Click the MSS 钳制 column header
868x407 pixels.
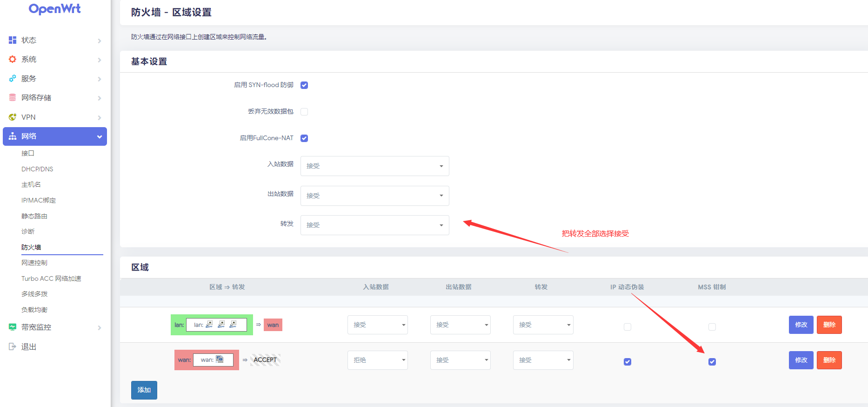coord(712,287)
